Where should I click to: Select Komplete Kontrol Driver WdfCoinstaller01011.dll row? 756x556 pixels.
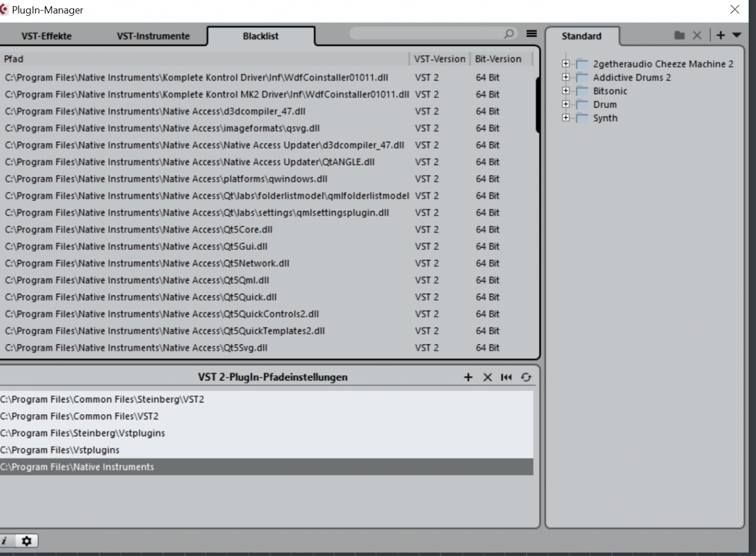266,77
